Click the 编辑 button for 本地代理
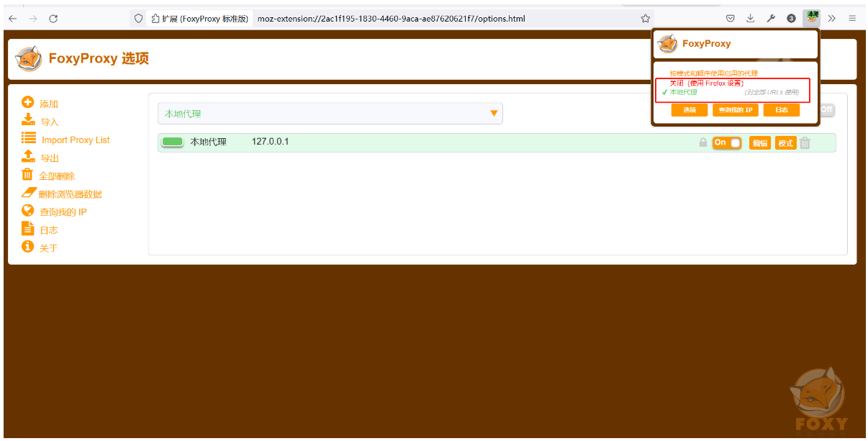Viewport: 868px width, 441px height. click(x=759, y=143)
